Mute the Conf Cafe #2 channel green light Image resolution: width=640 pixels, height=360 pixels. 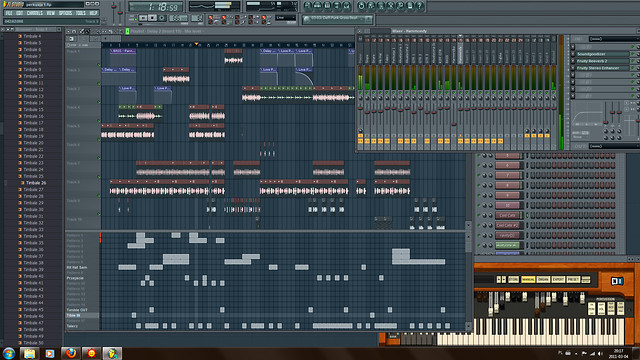pos(479,225)
